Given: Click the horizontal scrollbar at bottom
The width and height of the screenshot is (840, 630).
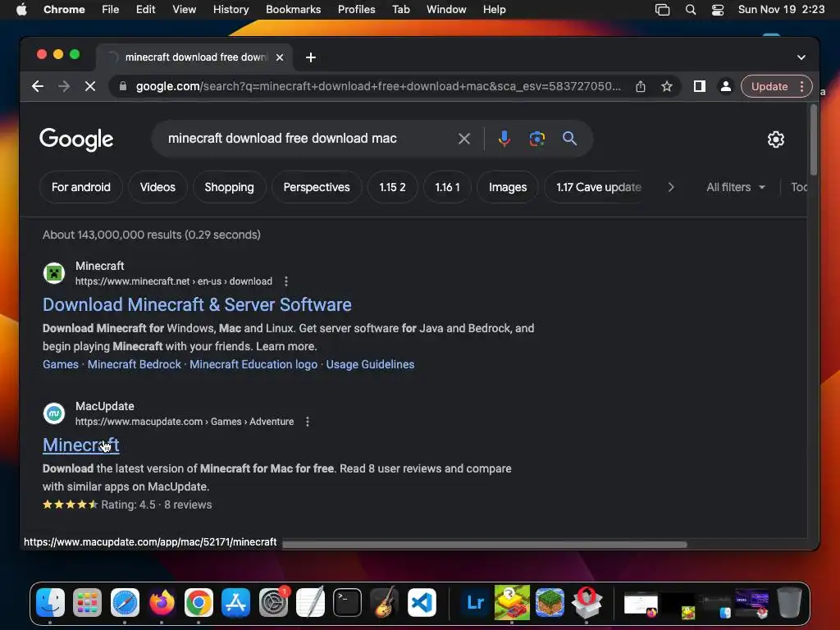Looking at the screenshot, I should pos(485,545).
